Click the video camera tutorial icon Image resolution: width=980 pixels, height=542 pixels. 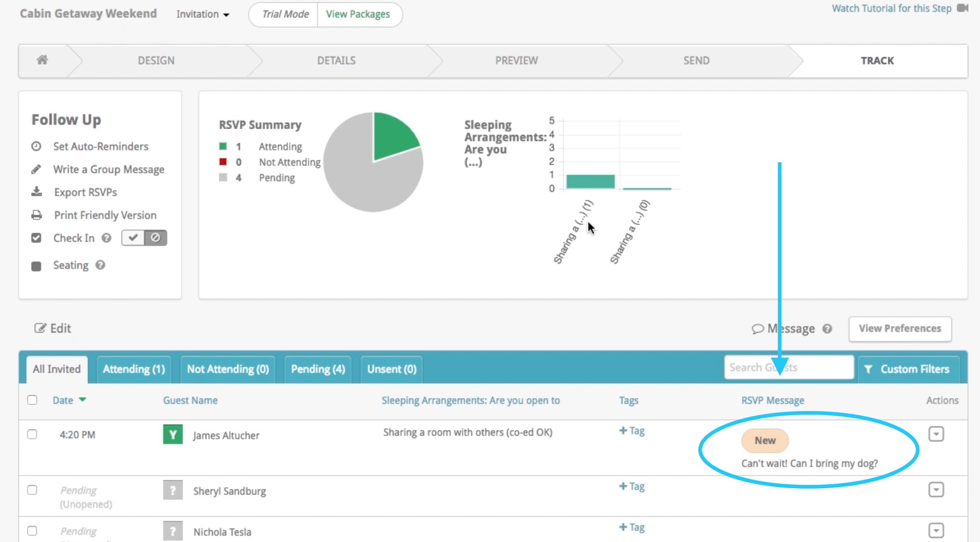coord(962,8)
